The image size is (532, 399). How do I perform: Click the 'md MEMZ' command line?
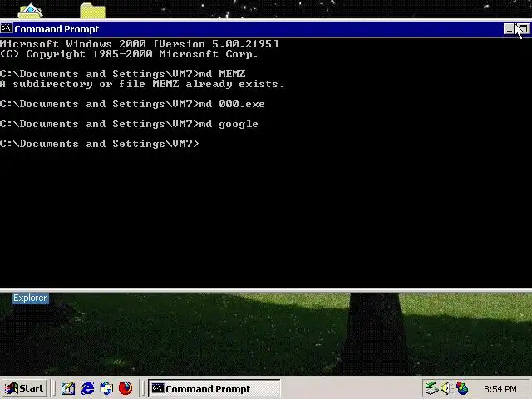point(123,74)
